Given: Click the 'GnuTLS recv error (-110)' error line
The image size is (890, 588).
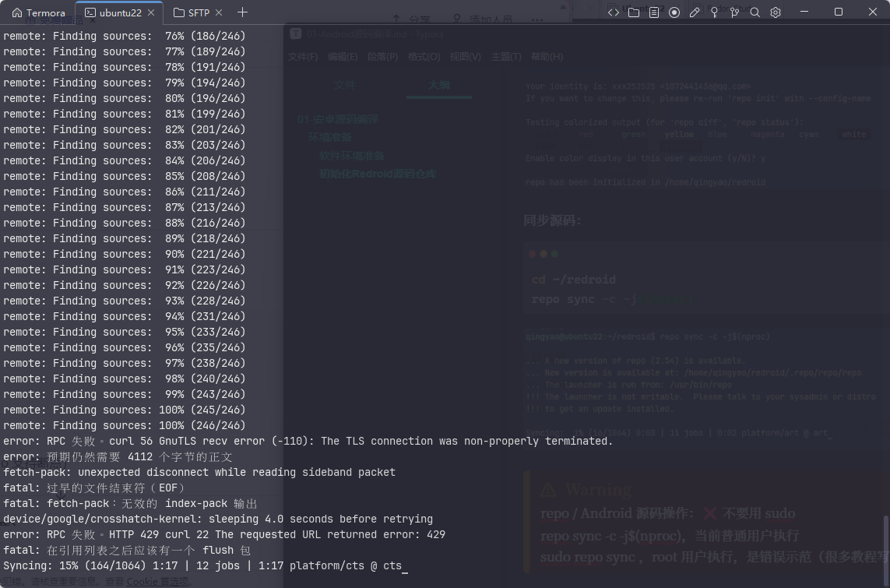Looking at the screenshot, I should (308, 441).
